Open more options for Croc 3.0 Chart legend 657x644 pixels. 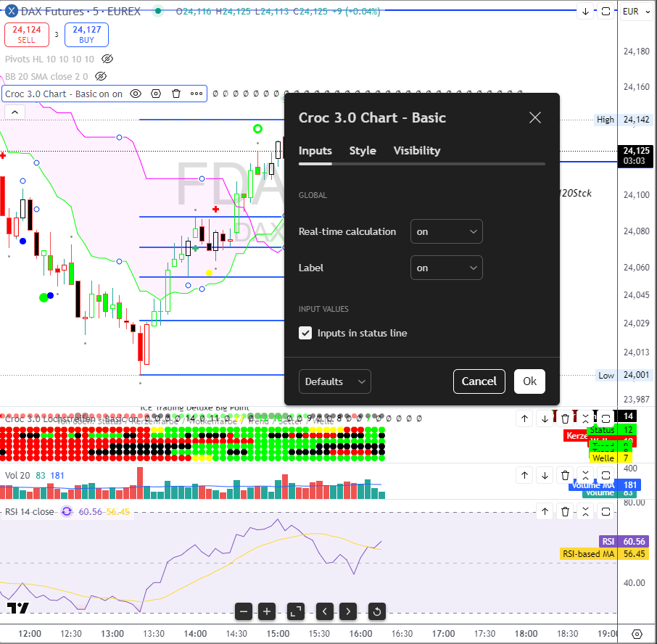[197, 94]
